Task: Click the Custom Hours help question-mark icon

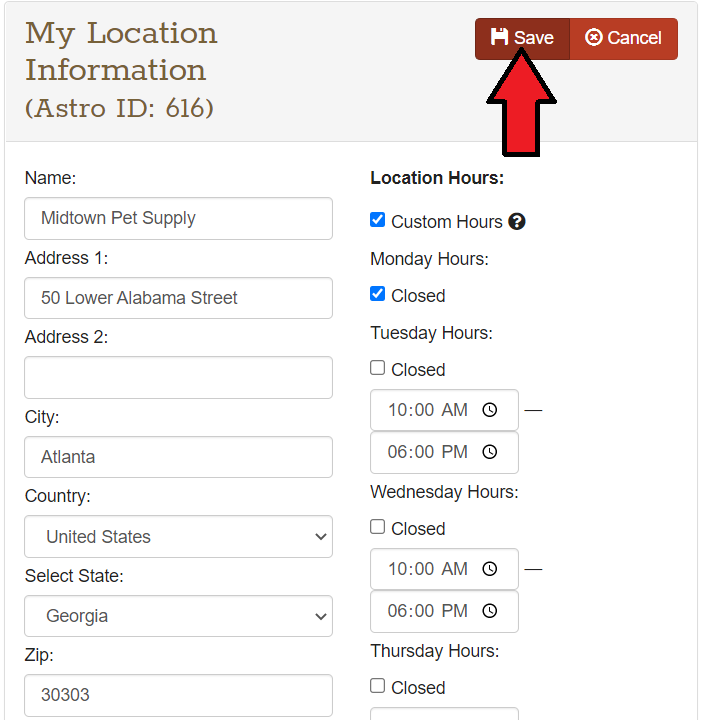Action: pos(517,222)
